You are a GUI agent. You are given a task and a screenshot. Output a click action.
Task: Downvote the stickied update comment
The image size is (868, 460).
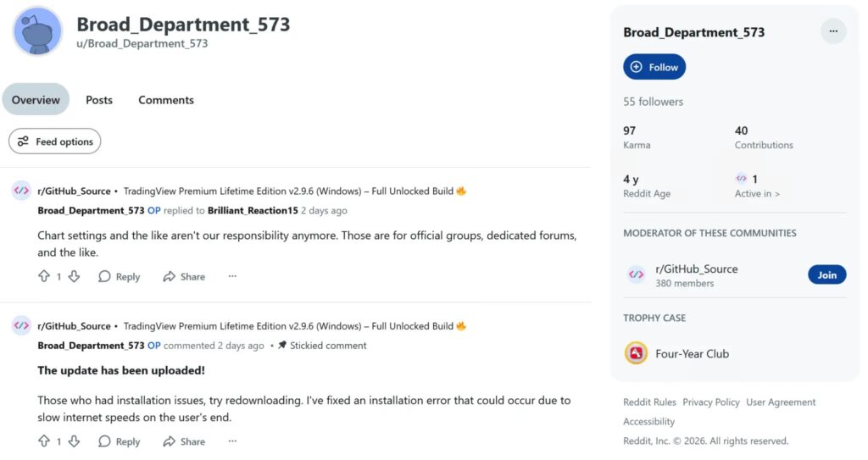tap(74, 441)
